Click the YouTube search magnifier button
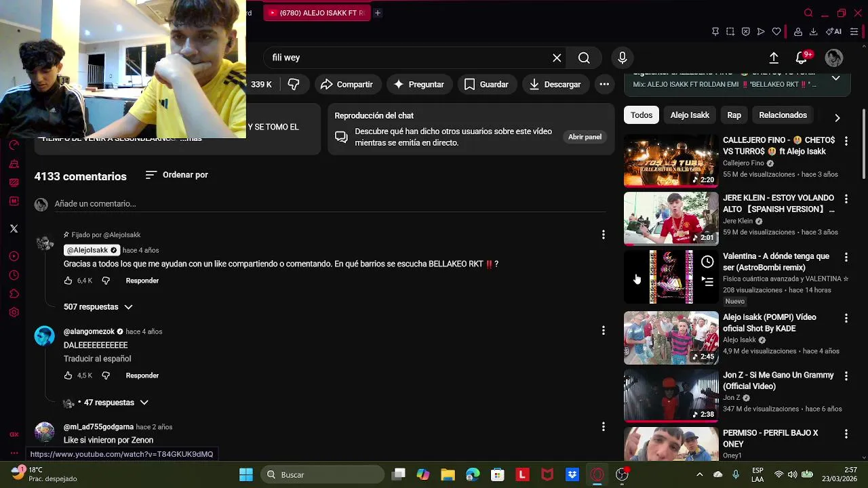Image resolution: width=868 pixels, height=488 pixels. click(x=584, y=58)
